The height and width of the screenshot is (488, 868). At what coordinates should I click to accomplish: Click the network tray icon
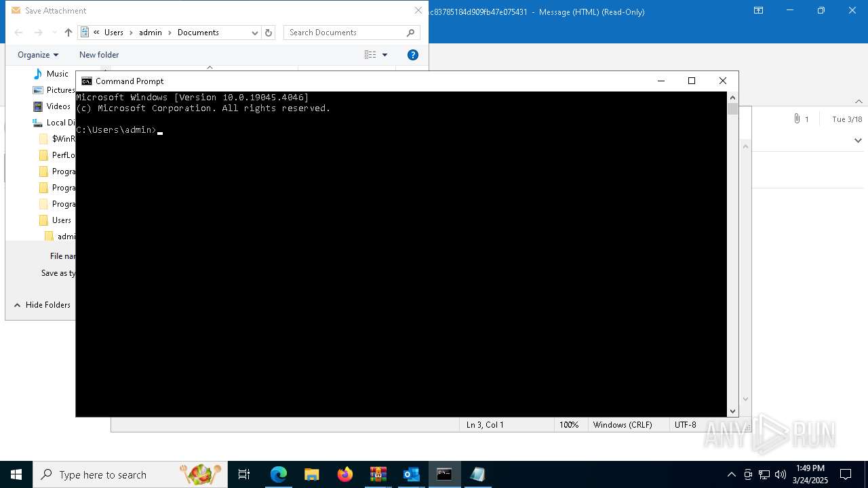pos(764,474)
